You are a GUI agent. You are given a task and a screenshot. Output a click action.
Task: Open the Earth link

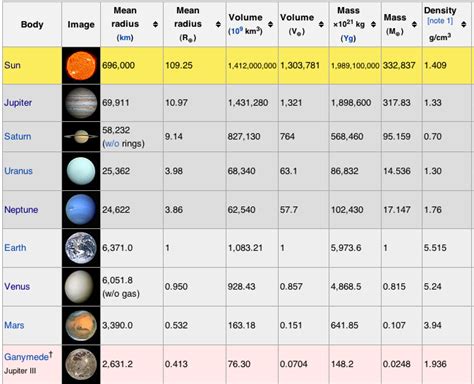(15, 248)
